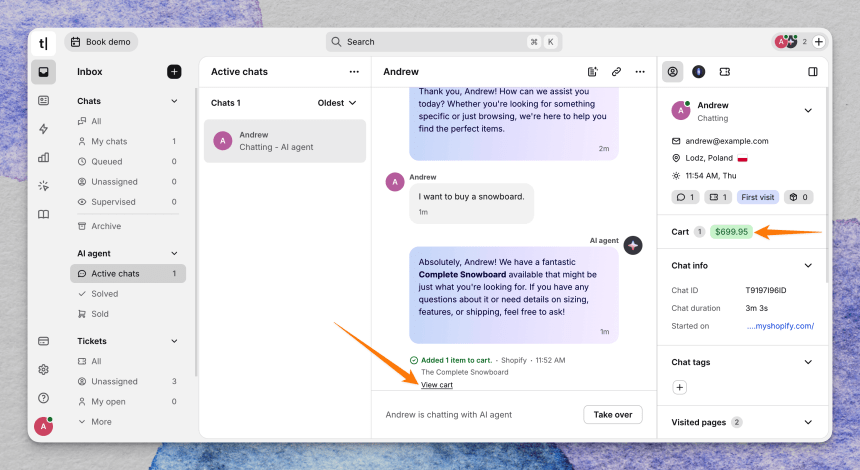Collapse the Chat info section

(808, 265)
